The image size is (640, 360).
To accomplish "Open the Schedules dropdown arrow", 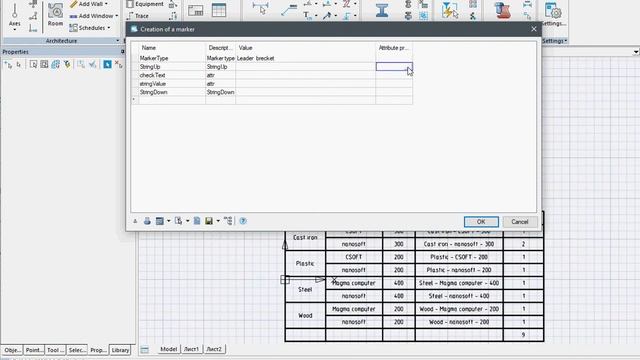I will click(x=109, y=28).
